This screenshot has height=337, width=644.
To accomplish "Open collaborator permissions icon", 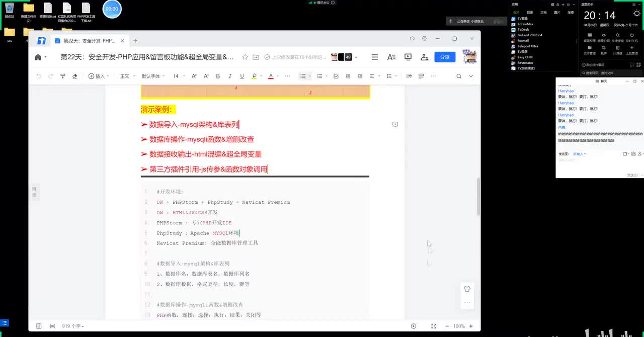I will coord(425,57).
